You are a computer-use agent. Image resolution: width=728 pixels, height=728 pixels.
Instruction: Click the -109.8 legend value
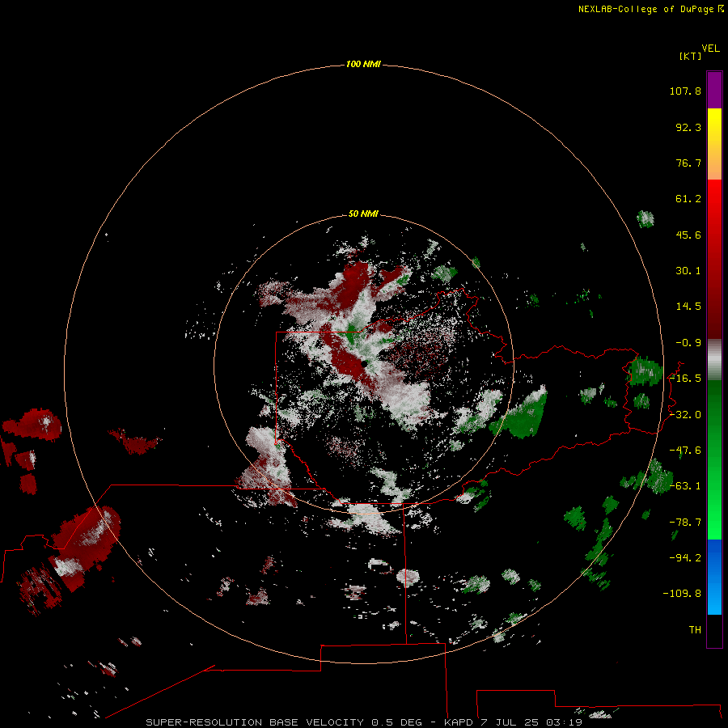(x=682, y=594)
